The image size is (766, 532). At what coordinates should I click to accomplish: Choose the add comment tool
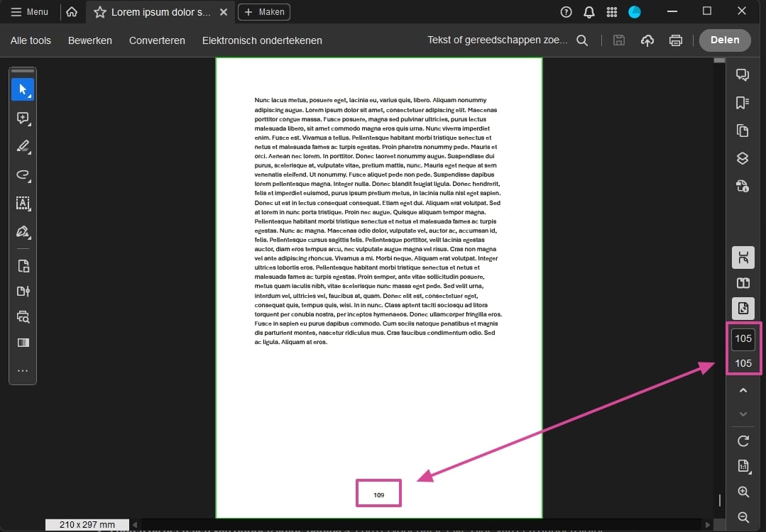23,118
